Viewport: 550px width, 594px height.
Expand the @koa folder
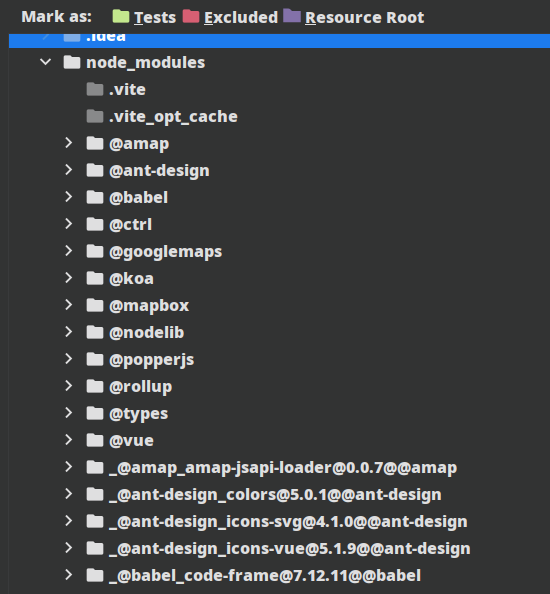tap(69, 278)
